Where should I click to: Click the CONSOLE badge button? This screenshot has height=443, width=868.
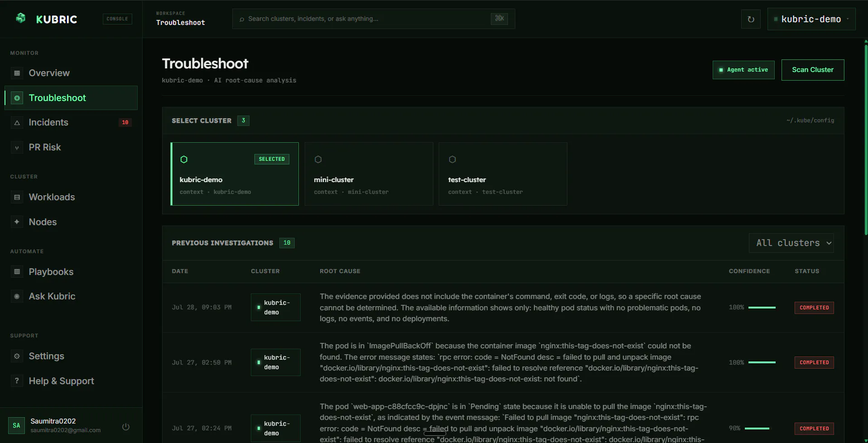pyautogui.click(x=117, y=19)
